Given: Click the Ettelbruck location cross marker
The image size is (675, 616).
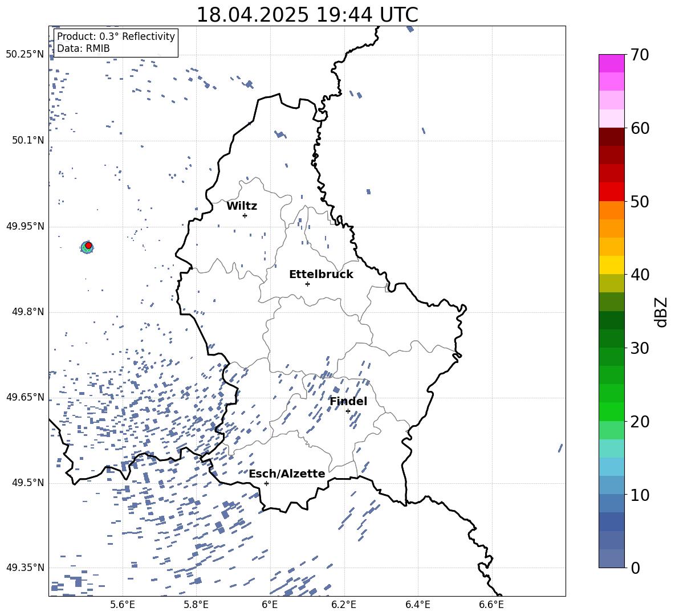Looking at the screenshot, I should pos(307,284).
